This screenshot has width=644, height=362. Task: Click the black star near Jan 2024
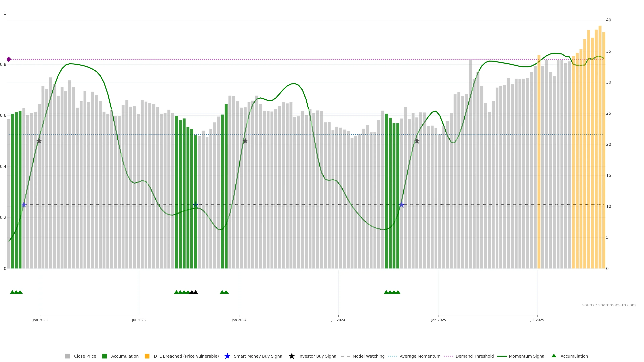point(245,141)
